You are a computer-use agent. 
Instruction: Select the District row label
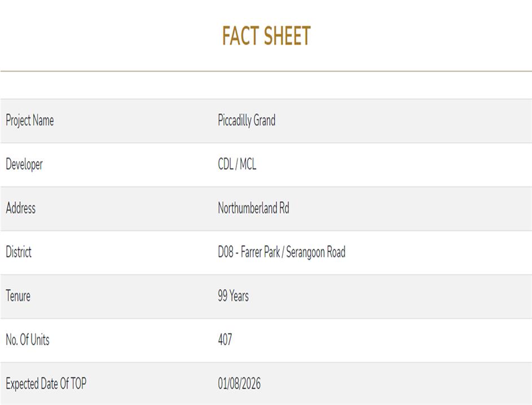click(19, 252)
